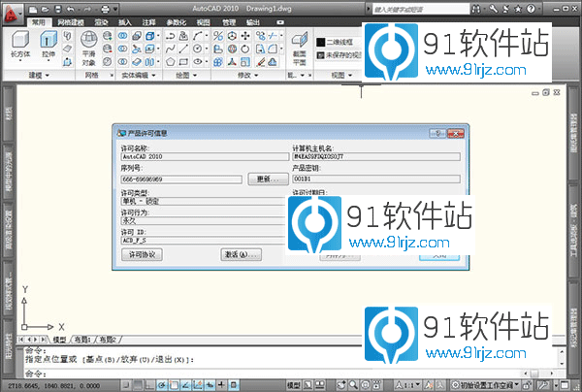
Task: Select the 长方体 box modeling tool
Action: [x=20, y=45]
